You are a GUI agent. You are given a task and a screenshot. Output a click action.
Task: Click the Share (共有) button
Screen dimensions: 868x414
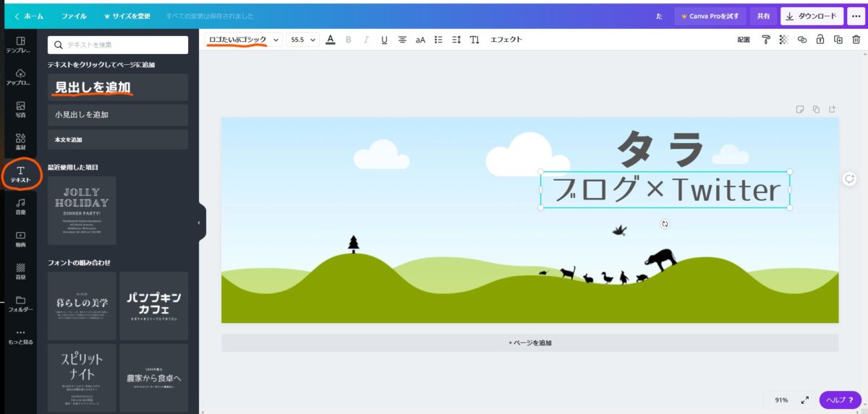tap(763, 16)
